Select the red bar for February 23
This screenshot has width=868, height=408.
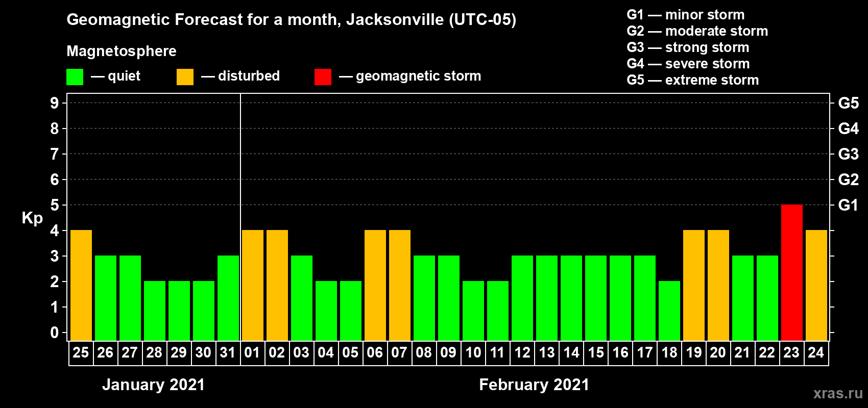click(791, 272)
